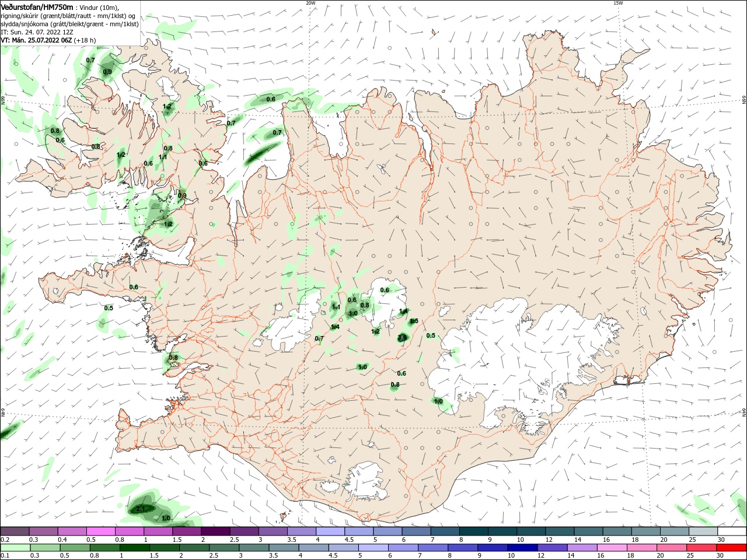Viewport: 747px width, 560px height.
Task: Click the 20W longitude label
Action: click(x=310, y=3)
